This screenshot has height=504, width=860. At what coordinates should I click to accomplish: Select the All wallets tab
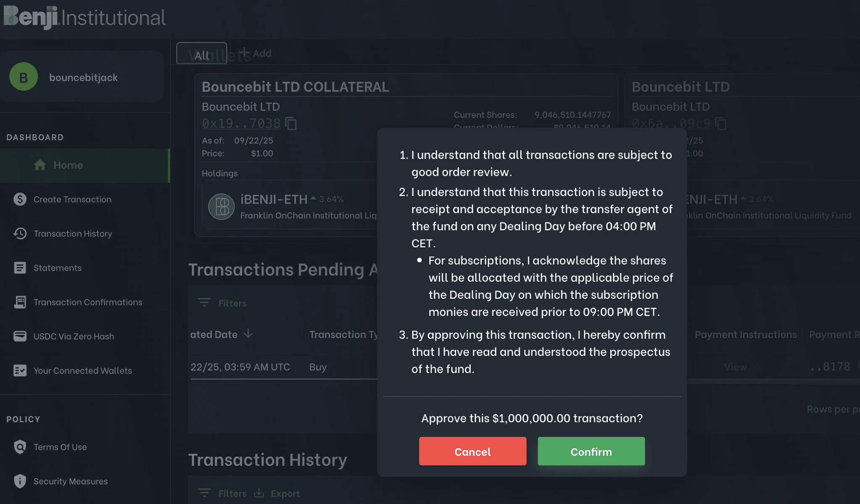(x=202, y=54)
